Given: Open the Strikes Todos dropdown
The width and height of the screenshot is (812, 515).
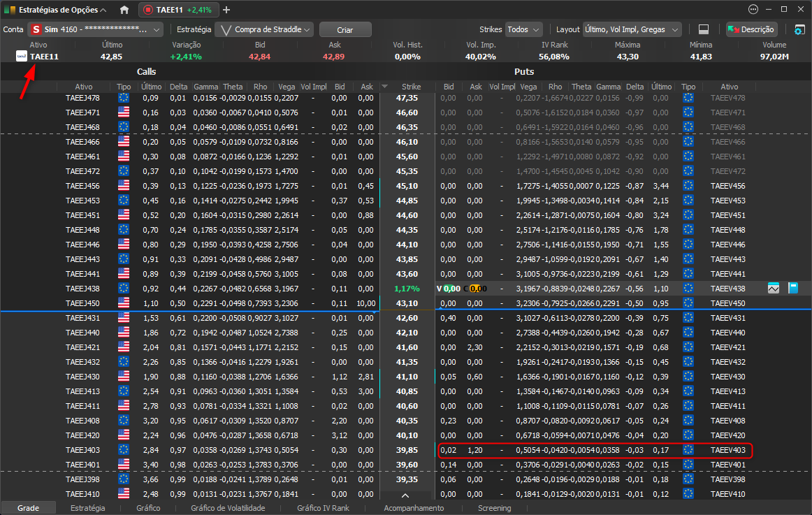Looking at the screenshot, I should [x=523, y=29].
